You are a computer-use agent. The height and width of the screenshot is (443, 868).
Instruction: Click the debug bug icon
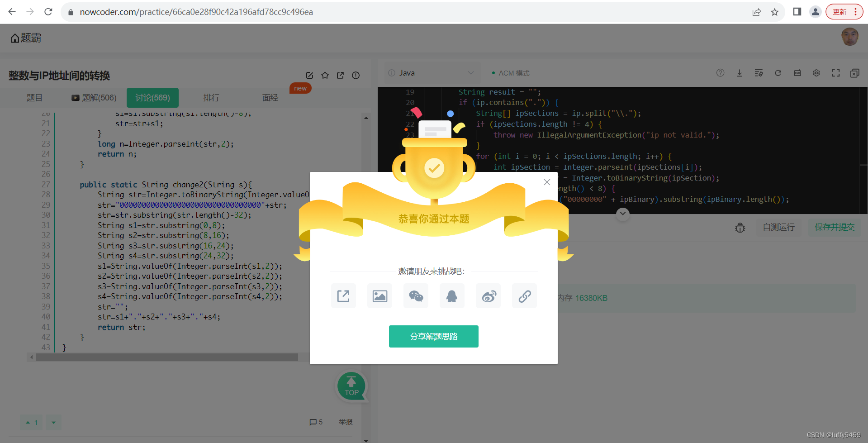click(740, 228)
